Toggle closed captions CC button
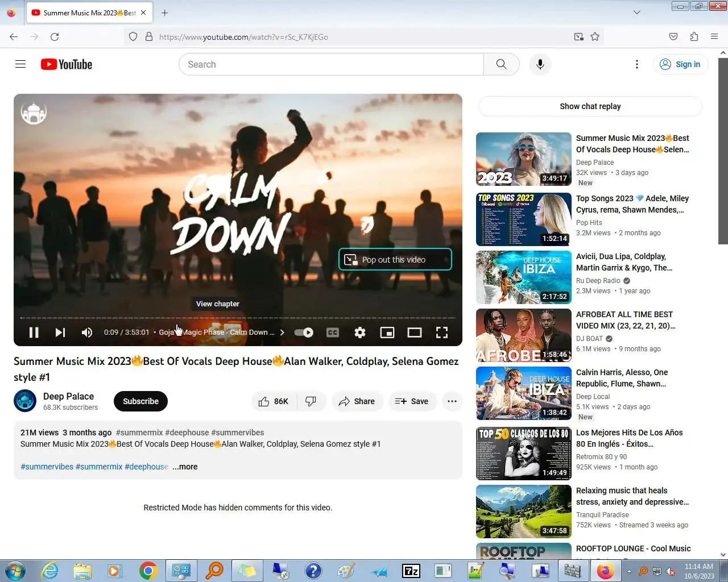The height and width of the screenshot is (582, 728). click(x=333, y=332)
